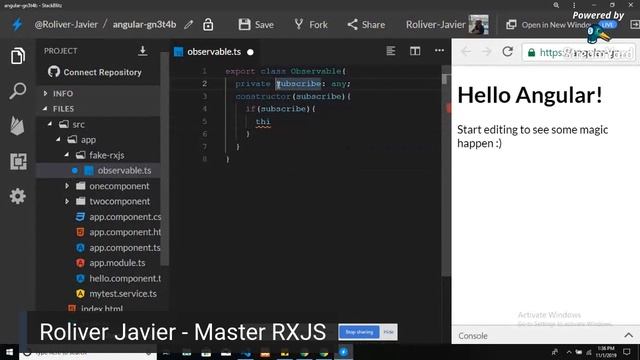The height and width of the screenshot is (360, 640).
Task: Open the Search sidebar icon
Action: click(x=18, y=90)
